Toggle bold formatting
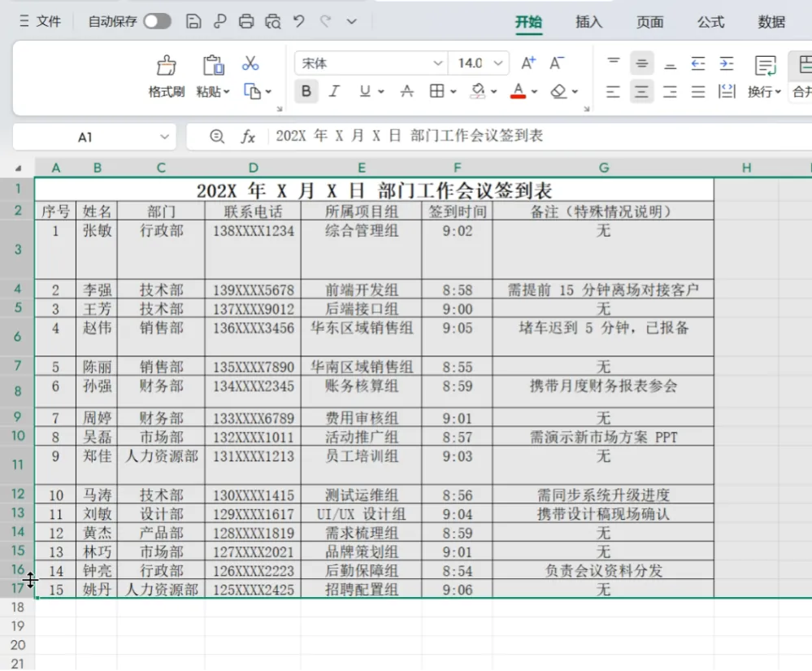The image size is (812, 671). [306, 92]
